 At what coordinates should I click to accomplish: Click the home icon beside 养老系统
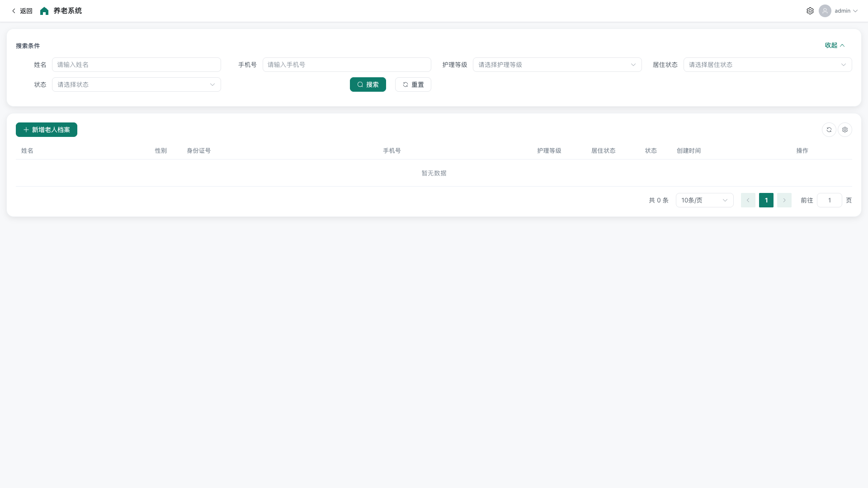(44, 10)
